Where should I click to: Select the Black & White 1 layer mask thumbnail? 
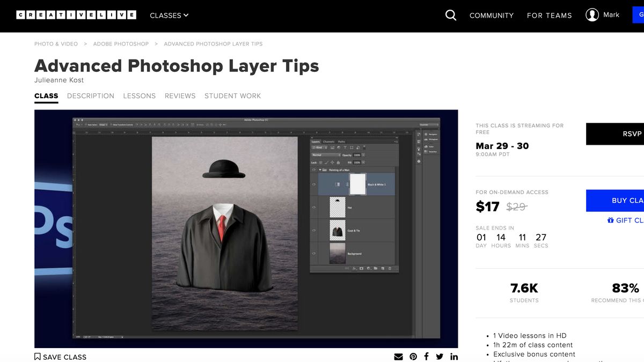coord(357,183)
